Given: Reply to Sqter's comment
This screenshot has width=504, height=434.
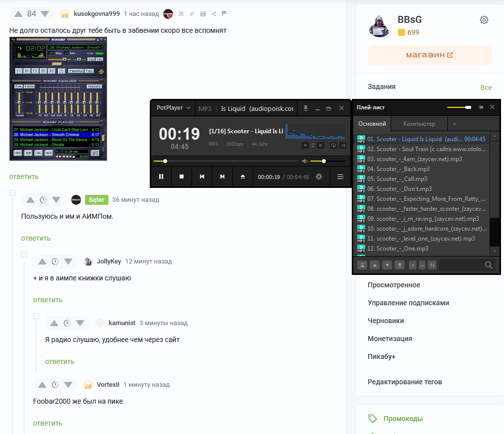Looking at the screenshot, I should coord(36,238).
